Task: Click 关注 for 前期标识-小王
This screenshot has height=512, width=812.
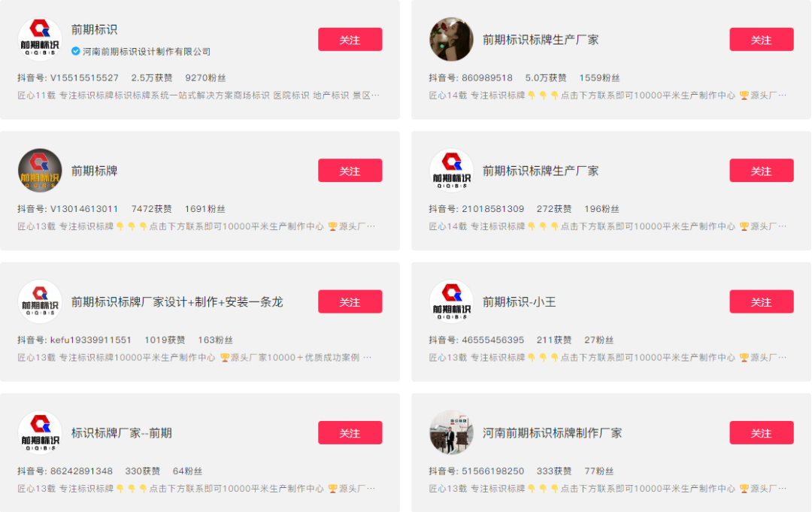Action: 762,301
